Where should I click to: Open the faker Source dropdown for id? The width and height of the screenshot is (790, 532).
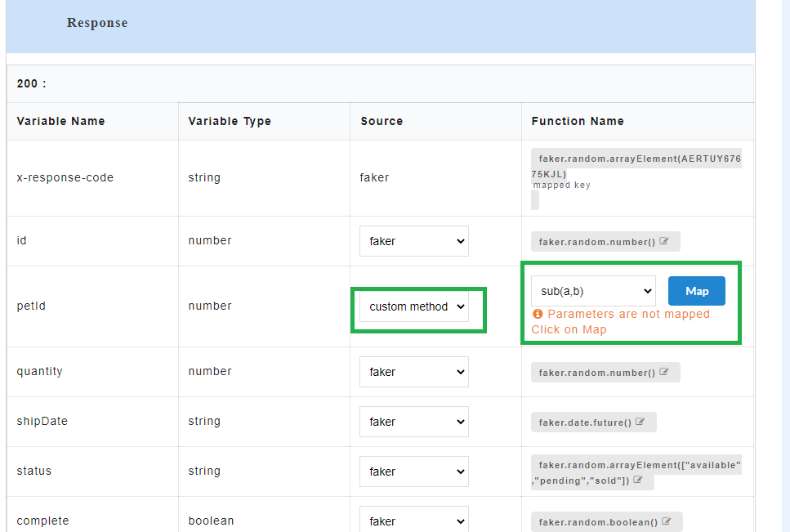pos(414,241)
